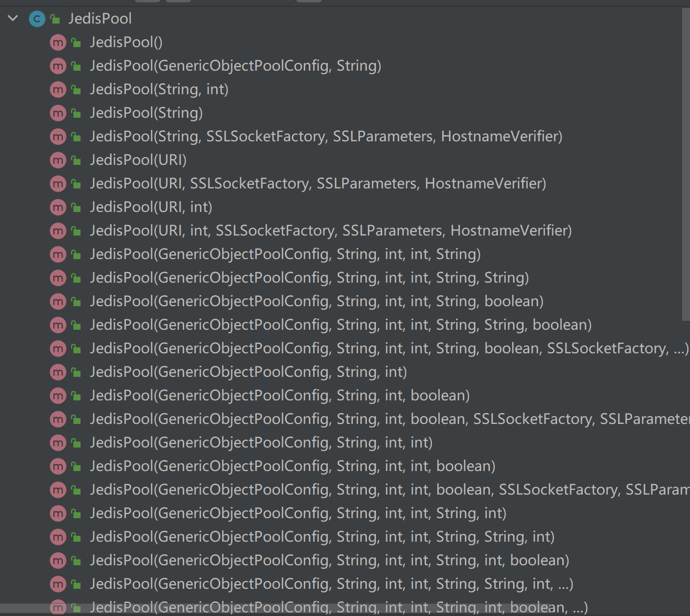Select JedisPool(String) constructor
This screenshot has width=690, height=616.
point(147,113)
